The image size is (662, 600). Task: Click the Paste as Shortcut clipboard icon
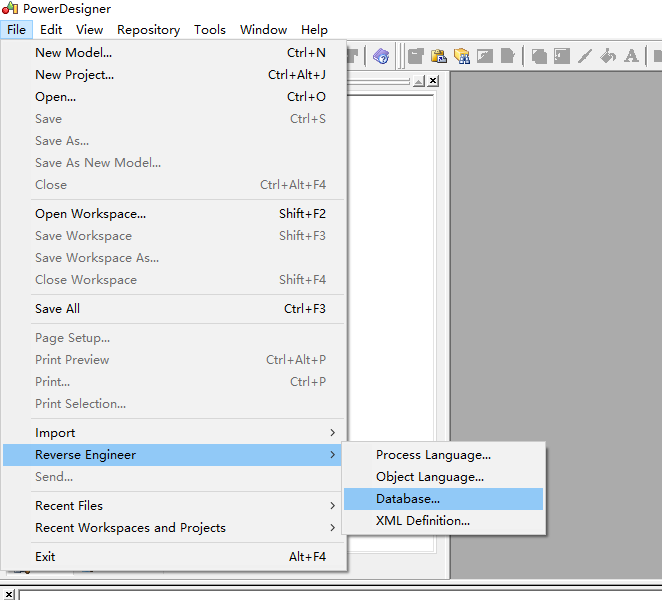point(439,56)
